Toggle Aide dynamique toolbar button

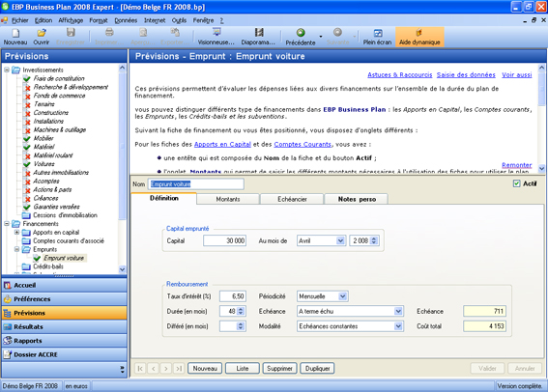click(419, 37)
